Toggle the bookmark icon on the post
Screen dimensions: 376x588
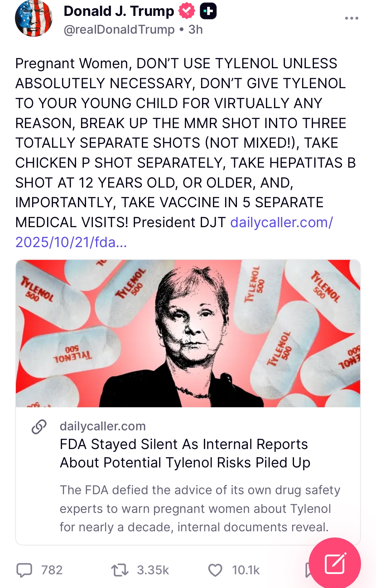click(307, 570)
